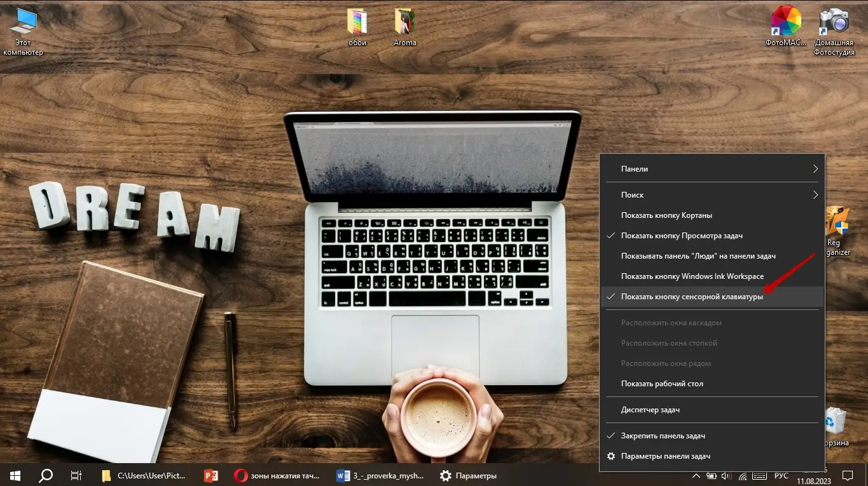Toggle Показывать панель "Люди" на панели задач
The image size is (868, 486).
click(x=712, y=256)
